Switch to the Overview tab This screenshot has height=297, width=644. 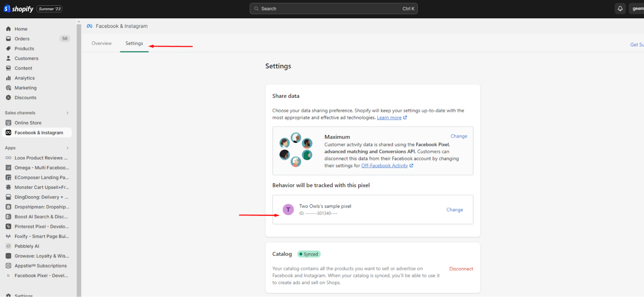[101, 43]
